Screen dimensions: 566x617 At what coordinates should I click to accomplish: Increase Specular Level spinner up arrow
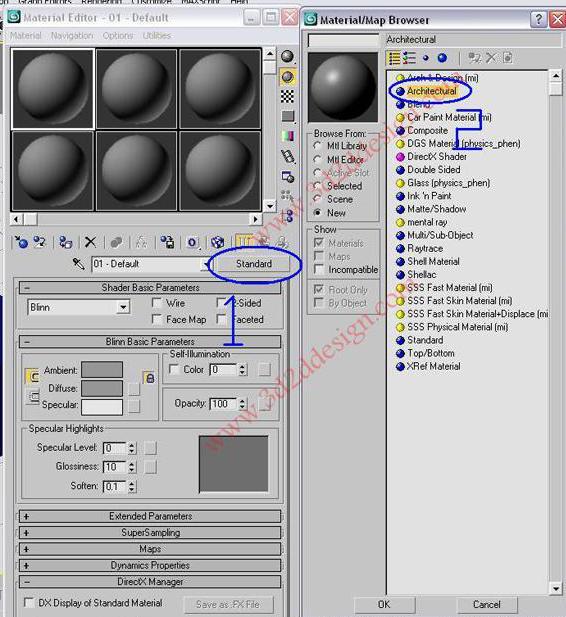click(132, 445)
